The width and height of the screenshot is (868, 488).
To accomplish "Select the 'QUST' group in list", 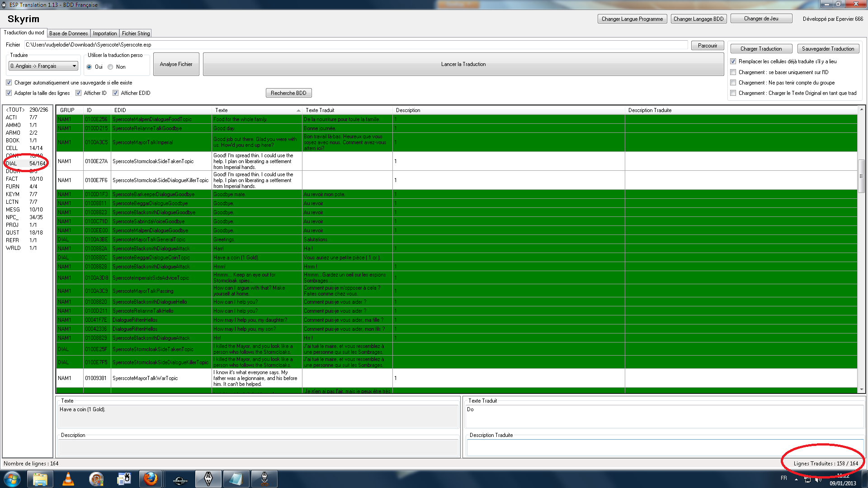I will click(27, 233).
